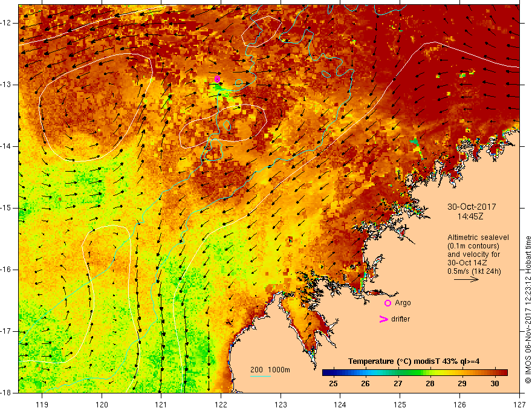Click the "drifter" legend label
Screen dimensions: 532x411
click(400, 319)
